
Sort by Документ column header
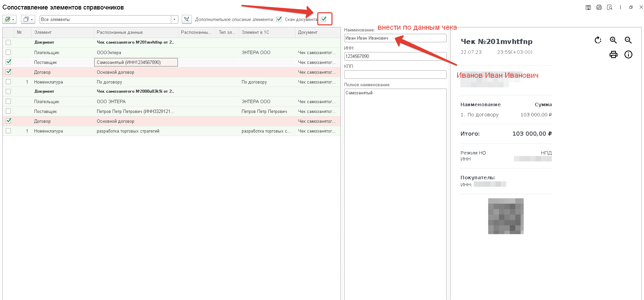pos(318,32)
